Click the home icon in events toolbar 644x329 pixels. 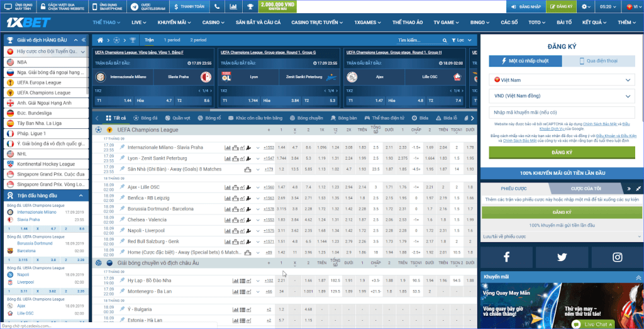pos(99,40)
